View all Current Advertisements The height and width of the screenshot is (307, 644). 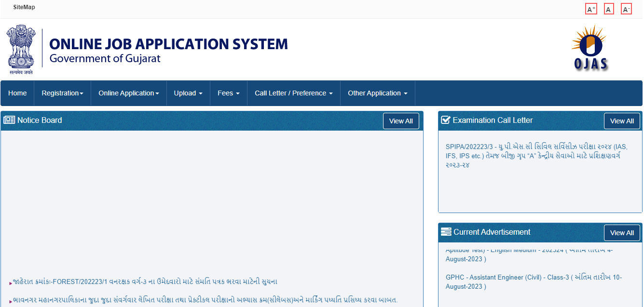(x=622, y=233)
